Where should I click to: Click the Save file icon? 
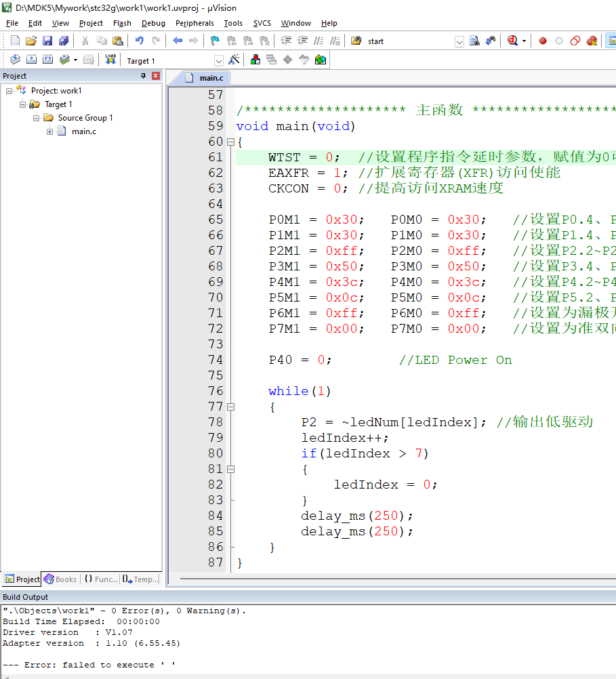click(47, 41)
